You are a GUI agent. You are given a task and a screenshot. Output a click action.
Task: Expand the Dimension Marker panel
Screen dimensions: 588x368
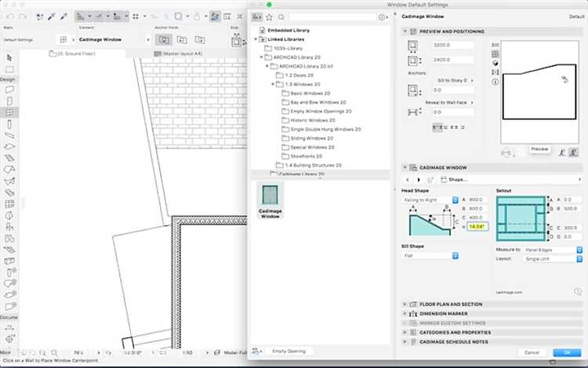(x=405, y=313)
